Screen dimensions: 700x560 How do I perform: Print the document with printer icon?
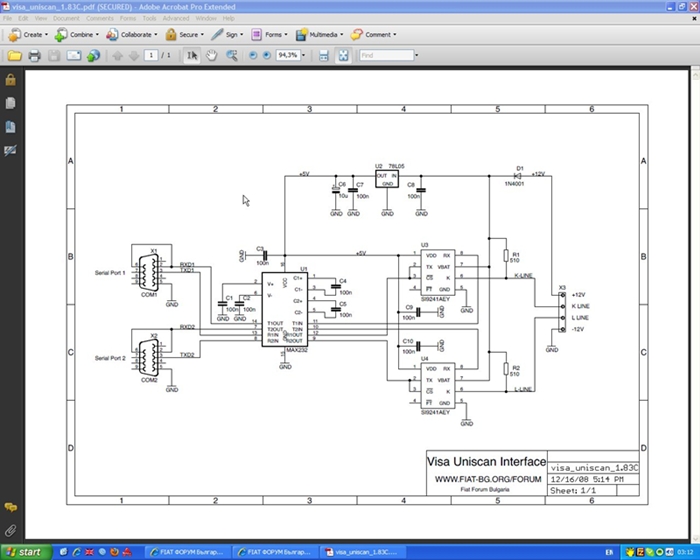(x=34, y=56)
